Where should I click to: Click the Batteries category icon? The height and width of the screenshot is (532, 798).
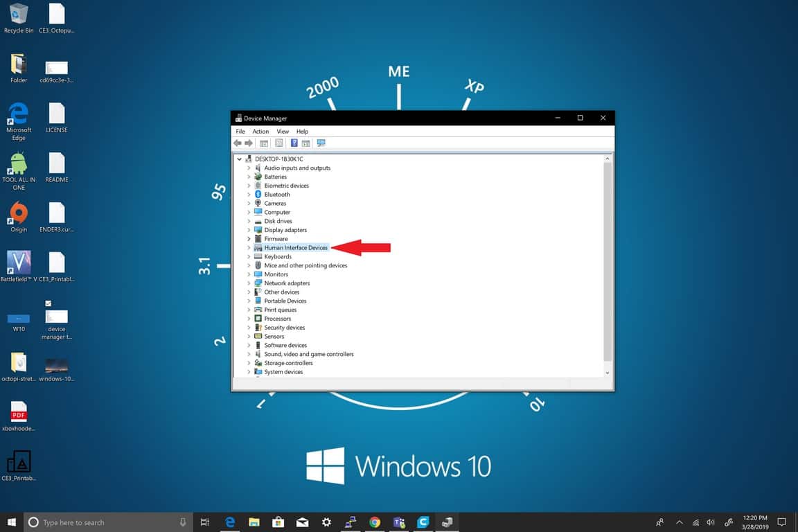[258, 177]
